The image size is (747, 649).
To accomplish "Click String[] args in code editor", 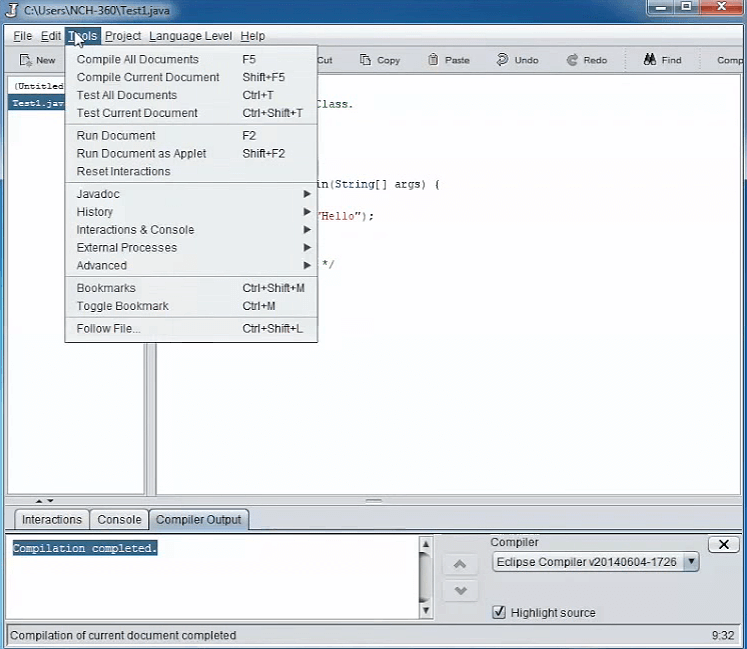I will [377, 184].
